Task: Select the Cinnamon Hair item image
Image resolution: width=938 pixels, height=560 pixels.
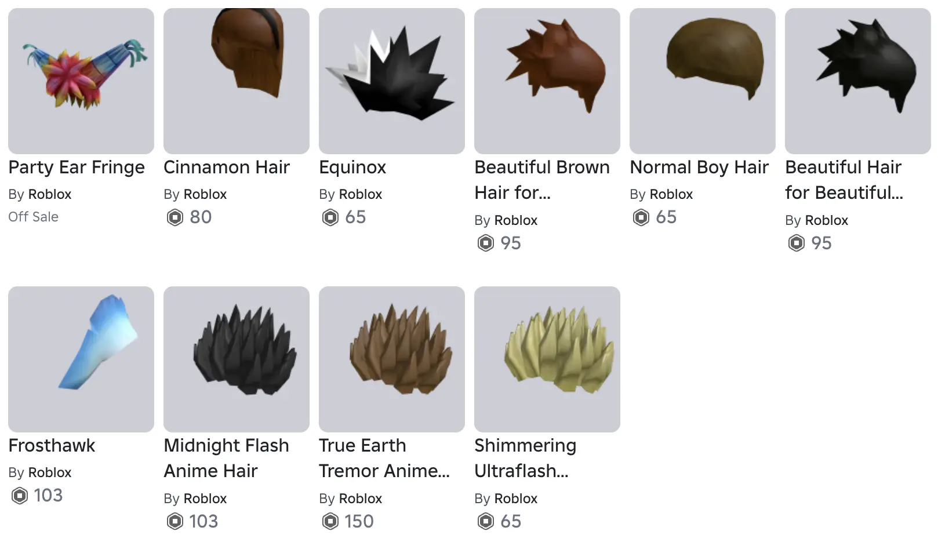Action: (237, 81)
